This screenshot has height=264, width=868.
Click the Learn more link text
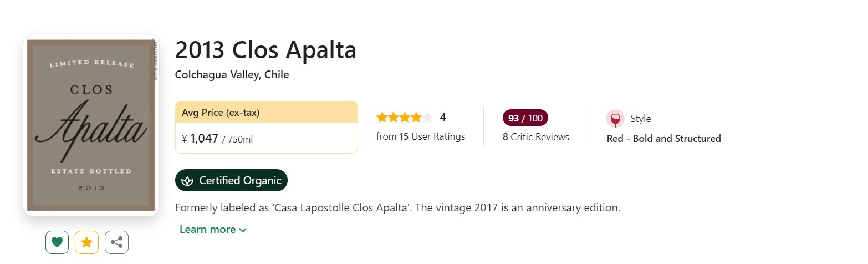[x=207, y=230]
